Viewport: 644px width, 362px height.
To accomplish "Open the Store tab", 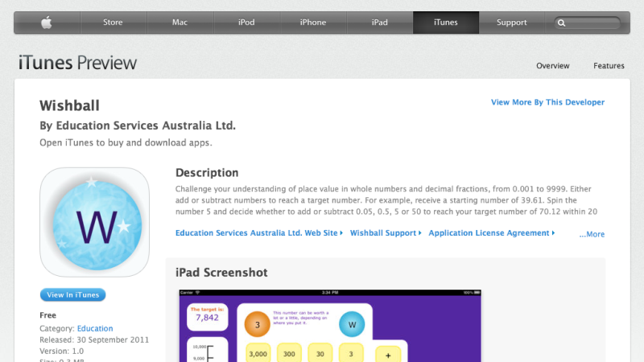I will pos(113,23).
